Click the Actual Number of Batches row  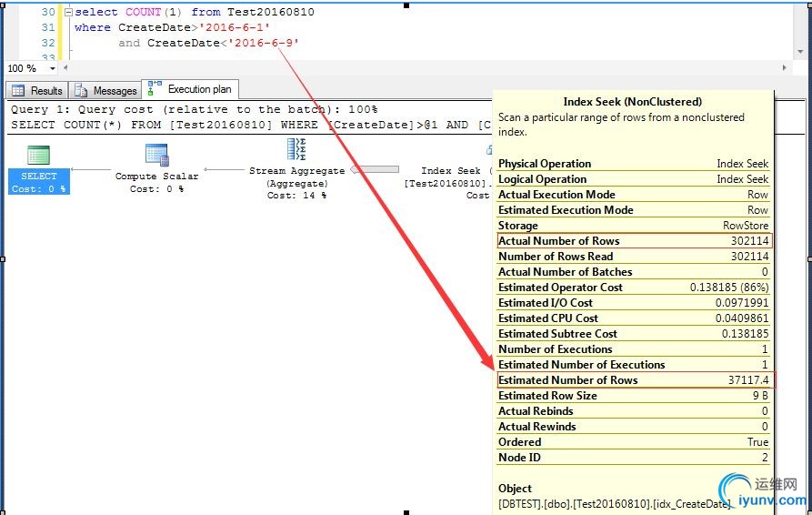pyautogui.click(x=634, y=272)
